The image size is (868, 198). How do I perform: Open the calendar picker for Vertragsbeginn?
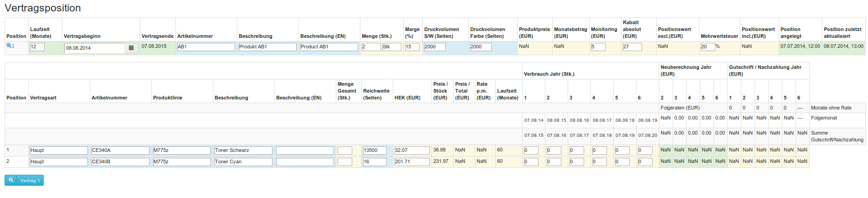pyautogui.click(x=131, y=48)
